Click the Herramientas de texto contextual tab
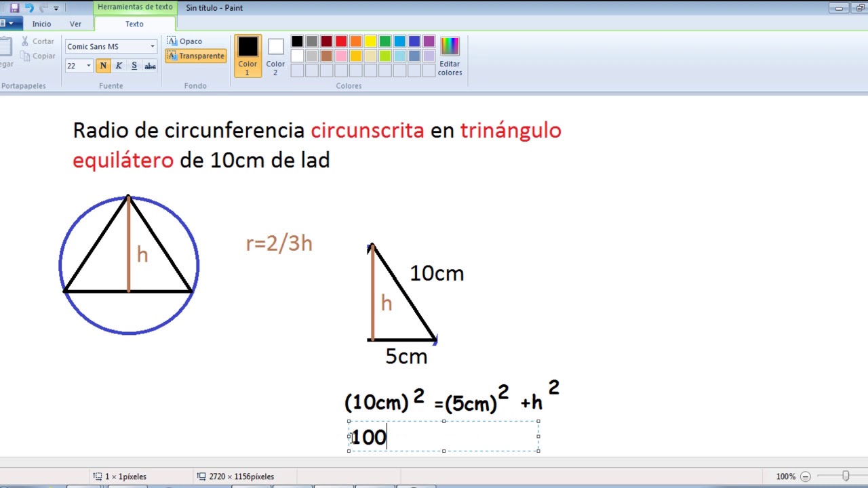This screenshot has width=868, height=488. 135,7
